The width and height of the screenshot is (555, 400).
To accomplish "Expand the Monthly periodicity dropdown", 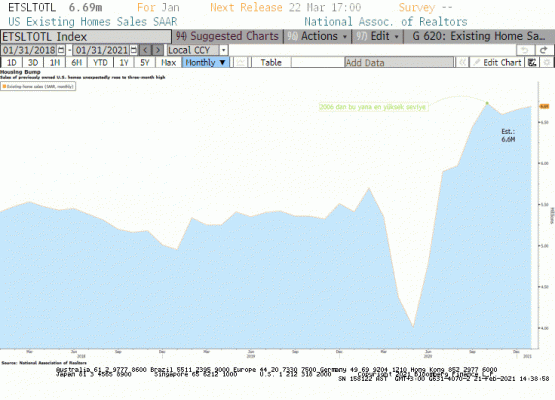I will (x=205, y=63).
